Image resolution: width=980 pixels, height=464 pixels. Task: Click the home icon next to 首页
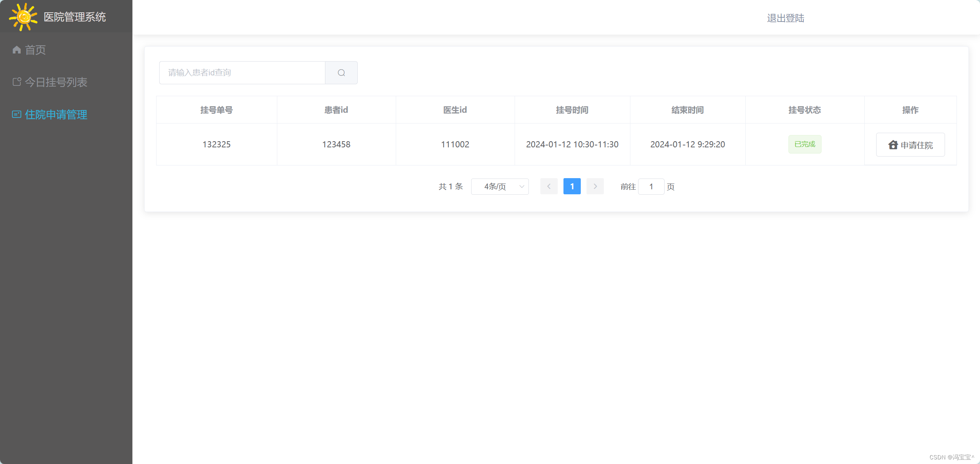tap(16, 49)
